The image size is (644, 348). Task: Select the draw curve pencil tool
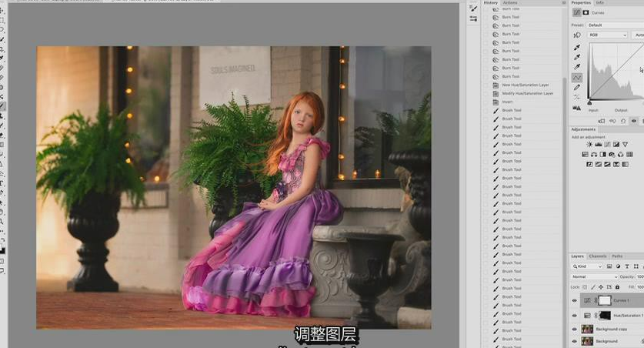click(x=577, y=88)
